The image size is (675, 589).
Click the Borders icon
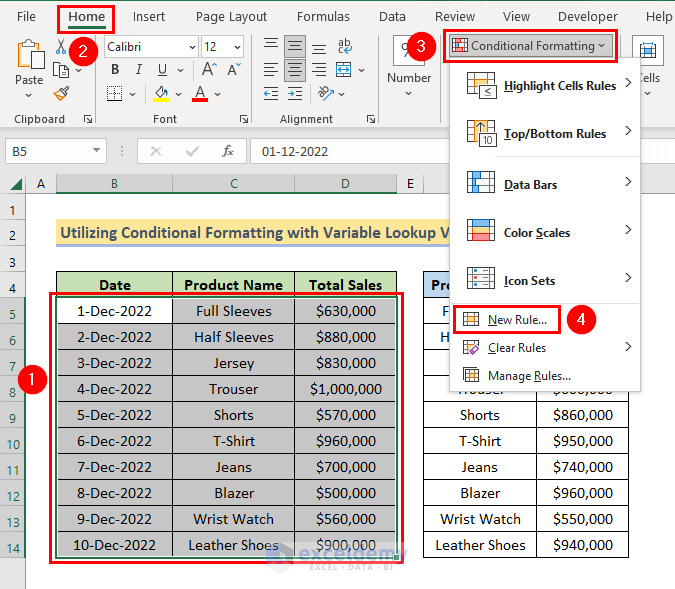tap(115, 93)
